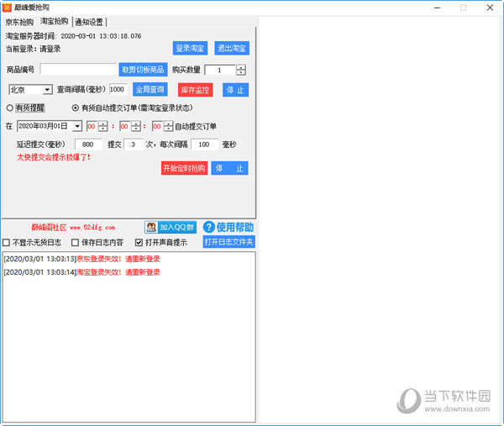Screen dimensions: 504x426
Task: Focus the 商品编号 input field
Action: tap(78, 70)
